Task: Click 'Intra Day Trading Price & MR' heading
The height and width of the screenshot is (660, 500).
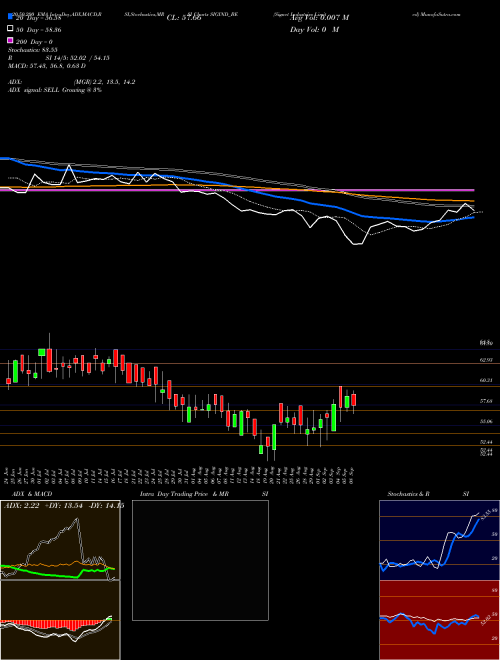Action: [x=184, y=494]
